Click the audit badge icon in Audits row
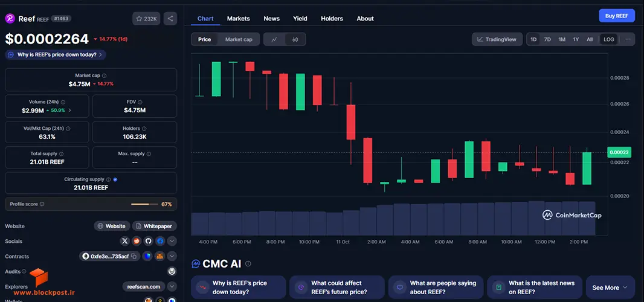This screenshot has width=644, height=302. click(172, 271)
